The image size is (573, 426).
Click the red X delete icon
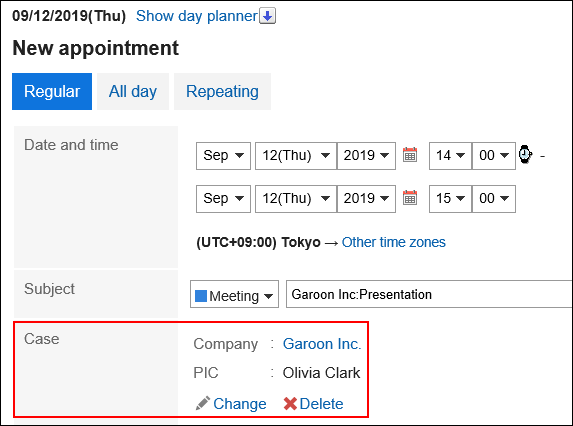tap(290, 404)
